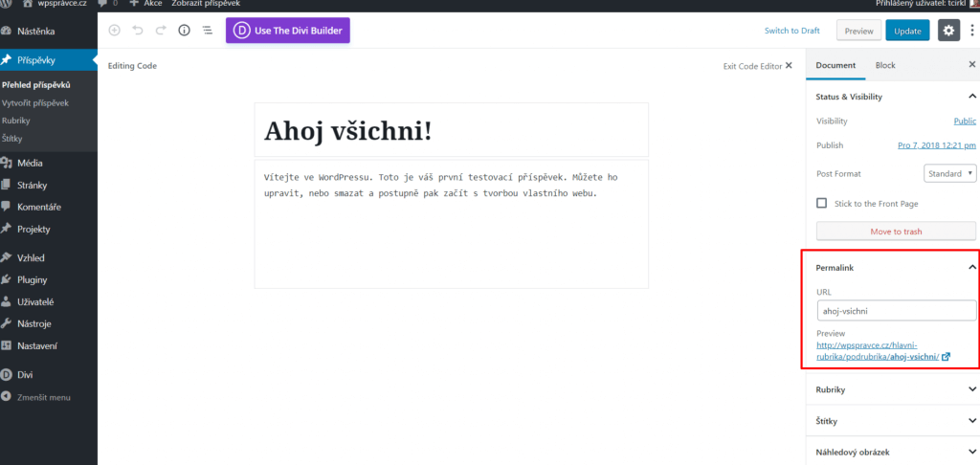
Task: Switch to the Block tab
Action: tap(885, 65)
